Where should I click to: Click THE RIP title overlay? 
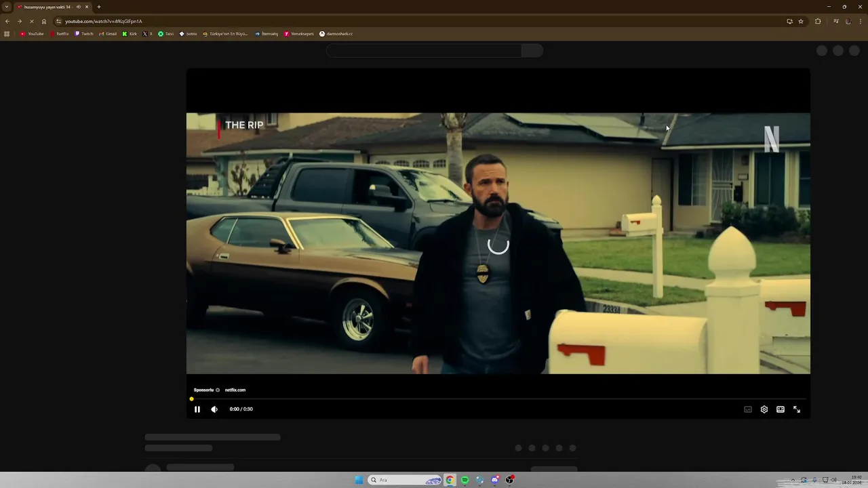[x=244, y=125]
